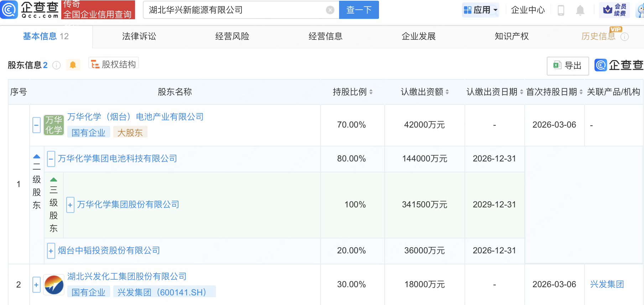644x305 pixels.
Task: Click the info icon beside 股东信息
Action: pos(56,65)
